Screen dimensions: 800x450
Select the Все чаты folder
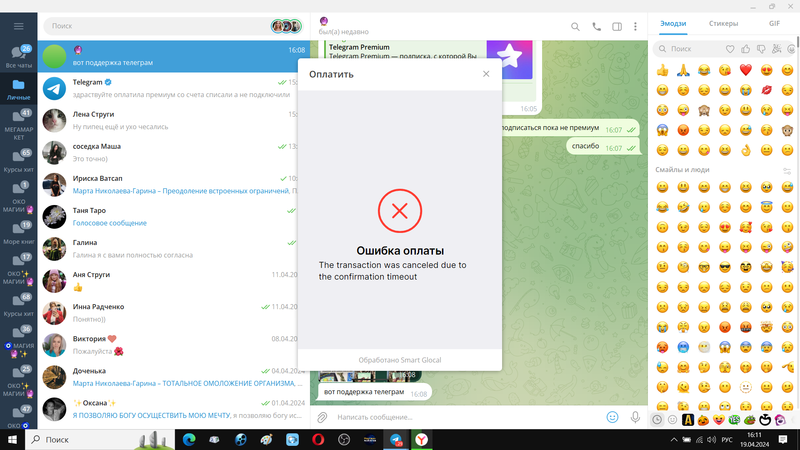(18, 58)
